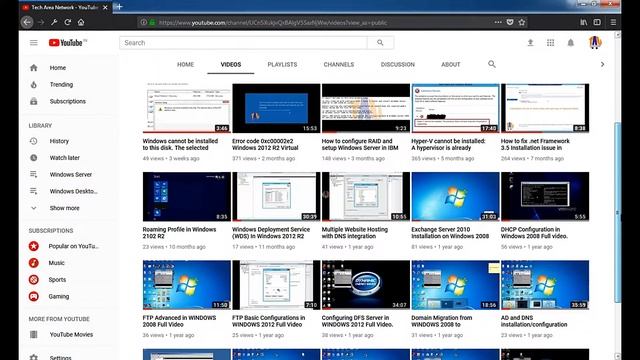Open 'How to configure RAID' video title

click(x=360, y=144)
